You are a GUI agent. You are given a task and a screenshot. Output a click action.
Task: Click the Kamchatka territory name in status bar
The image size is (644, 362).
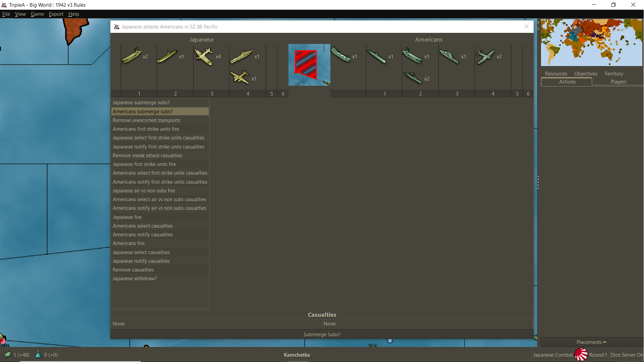tap(297, 355)
